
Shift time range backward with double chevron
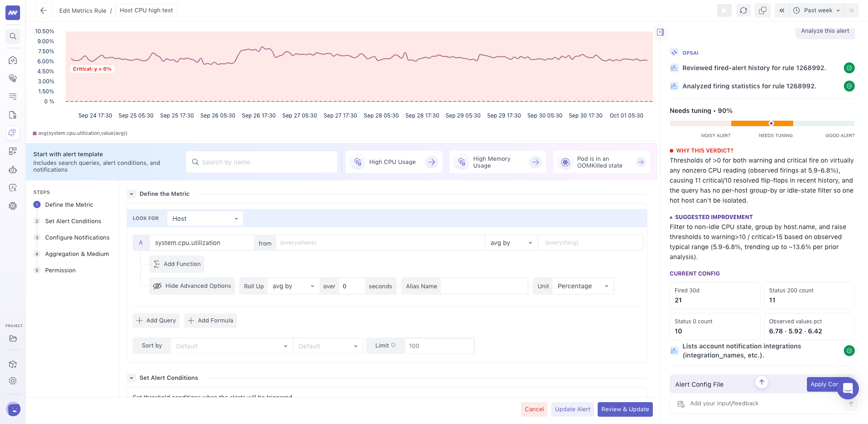click(782, 10)
